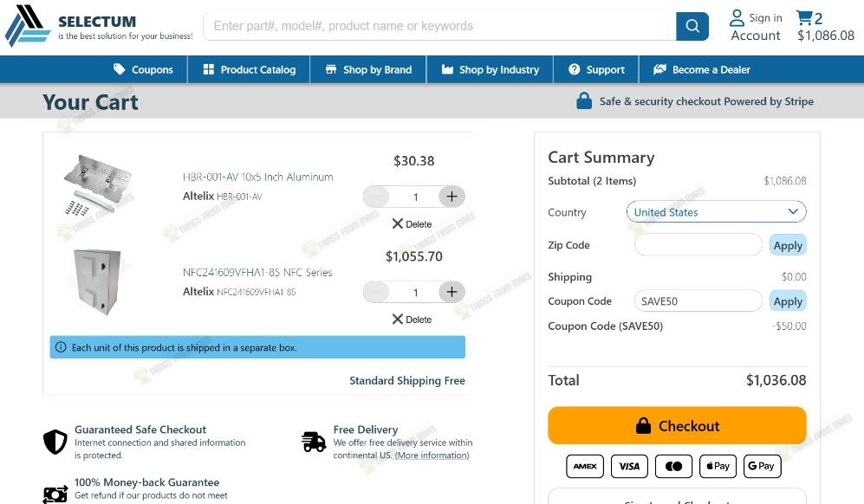Click quantity field of HBR-001-AV
The image size is (864, 504).
coord(415,197)
